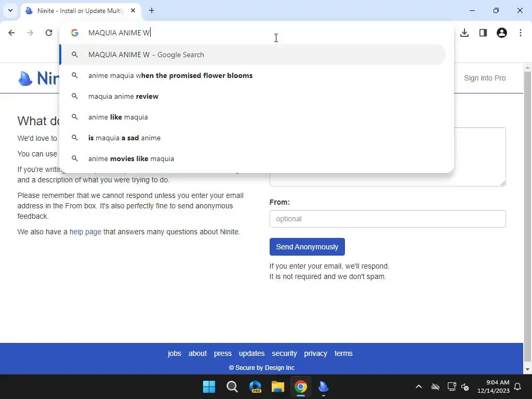The height and width of the screenshot is (399, 532).
Task: Click the Ninite taskbar icon
Action: pos(323,387)
